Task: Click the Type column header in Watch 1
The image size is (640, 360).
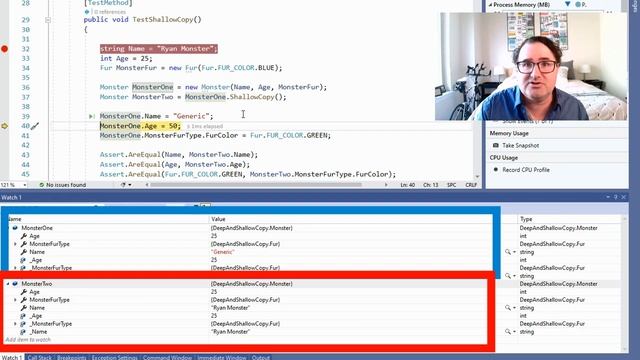Action: (x=526, y=219)
